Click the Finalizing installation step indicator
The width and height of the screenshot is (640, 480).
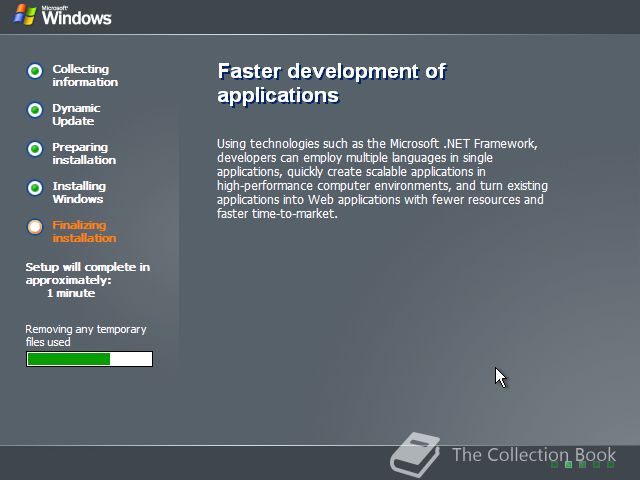pos(35,227)
